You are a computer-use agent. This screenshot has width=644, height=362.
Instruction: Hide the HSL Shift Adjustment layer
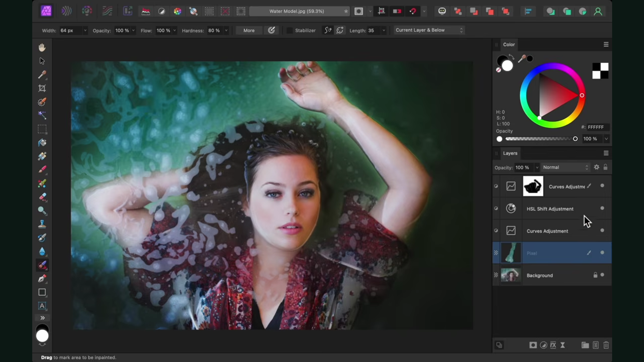(x=602, y=208)
